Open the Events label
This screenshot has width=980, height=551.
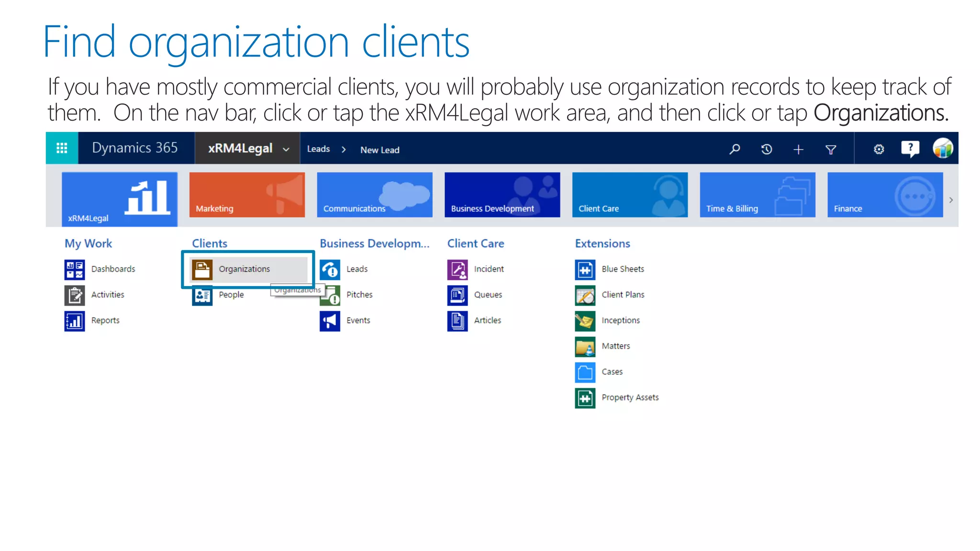[358, 321]
